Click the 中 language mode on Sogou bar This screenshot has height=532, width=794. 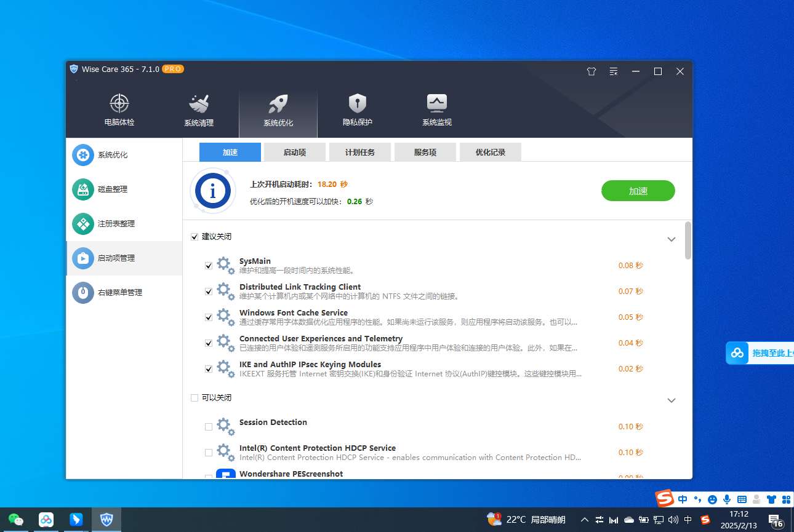tap(683, 499)
